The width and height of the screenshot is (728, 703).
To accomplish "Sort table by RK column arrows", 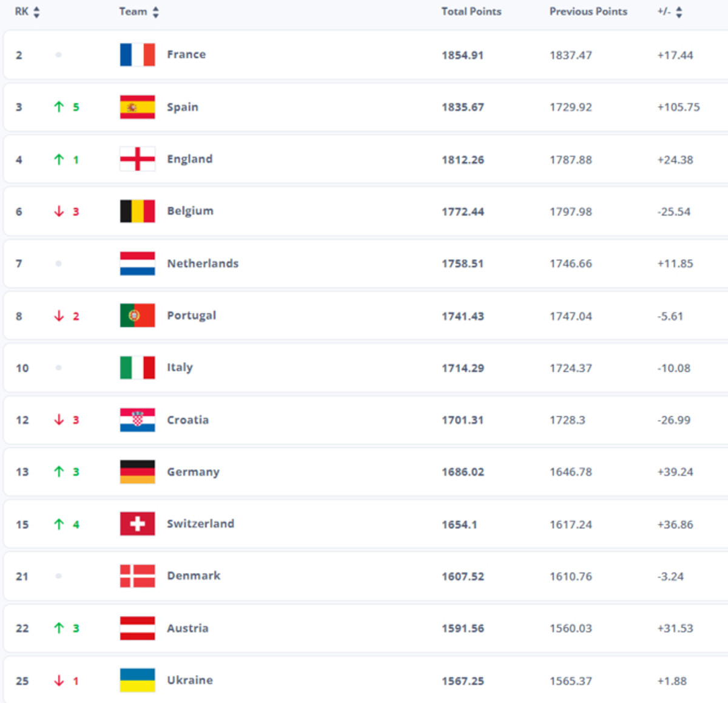I will [36, 12].
